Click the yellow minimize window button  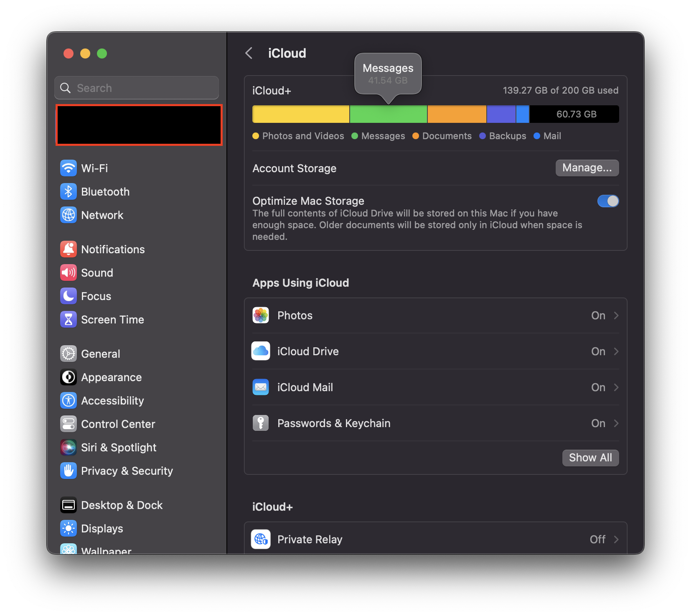[x=85, y=53]
